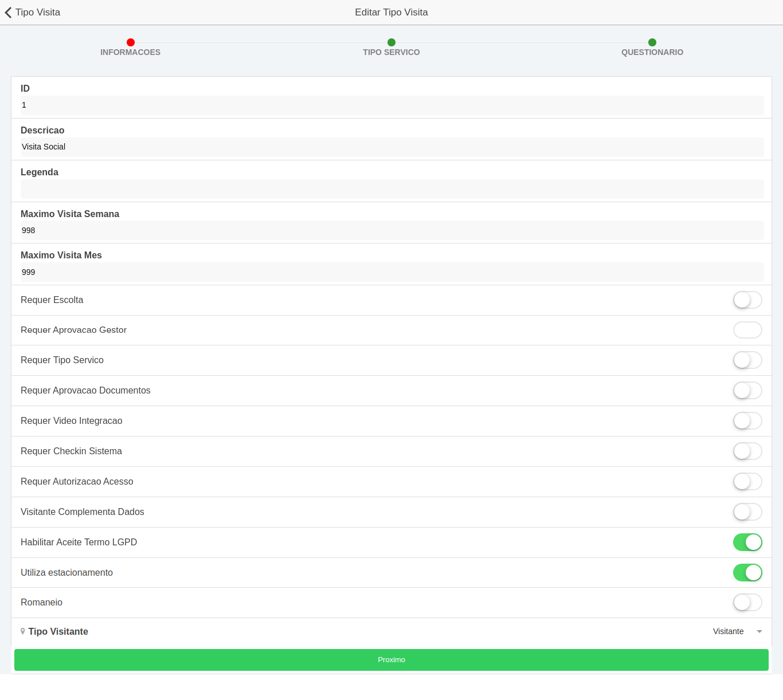Turn off Utiliza estacionamento switch
783x700 pixels.
point(747,573)
